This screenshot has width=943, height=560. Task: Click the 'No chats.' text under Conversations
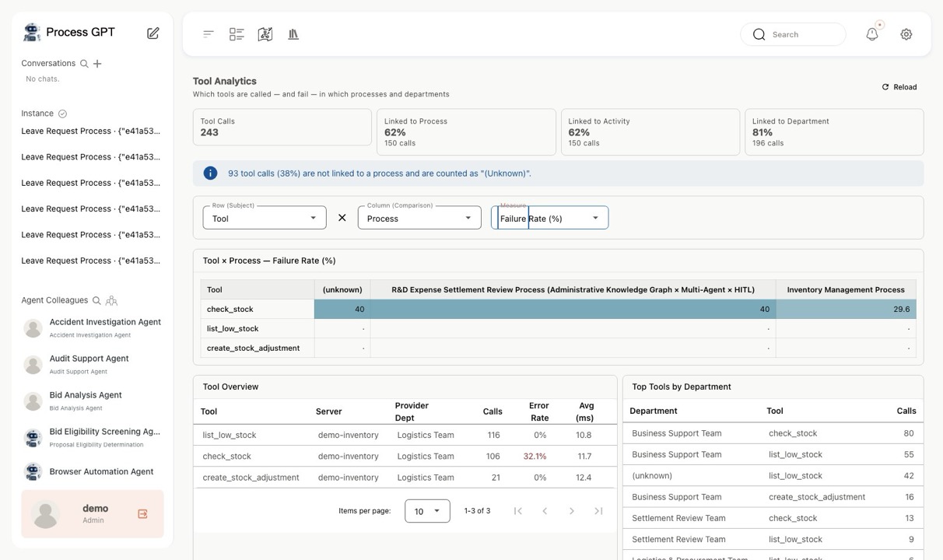43,79
